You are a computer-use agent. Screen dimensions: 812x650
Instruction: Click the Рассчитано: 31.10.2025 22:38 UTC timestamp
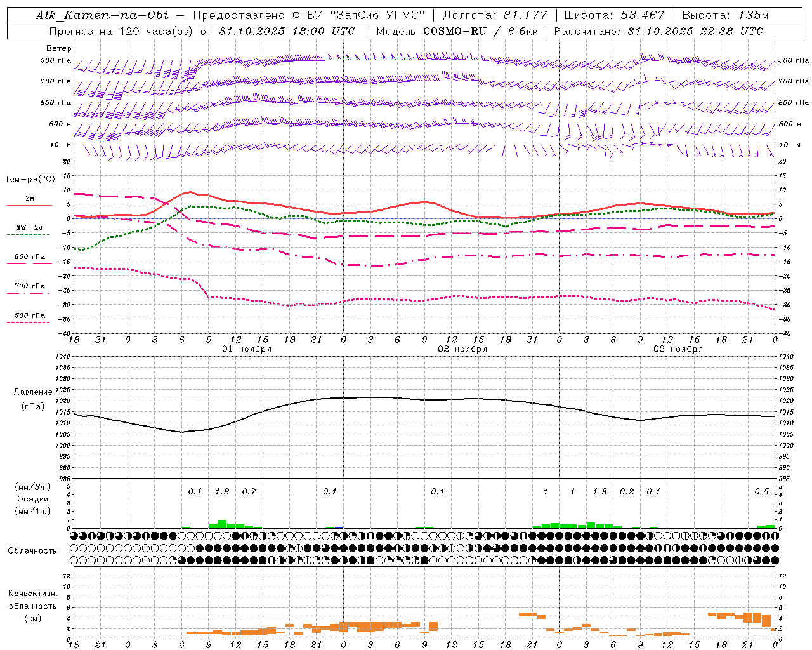658,31
